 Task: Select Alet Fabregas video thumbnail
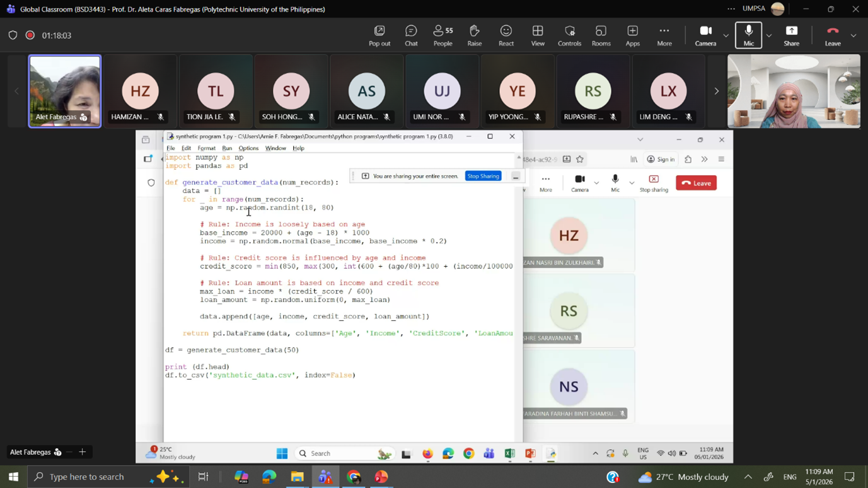point(65,91)
